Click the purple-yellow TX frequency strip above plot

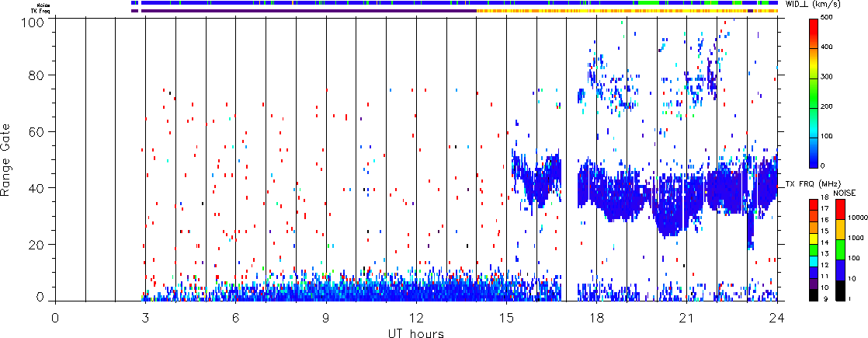(454, 10)
